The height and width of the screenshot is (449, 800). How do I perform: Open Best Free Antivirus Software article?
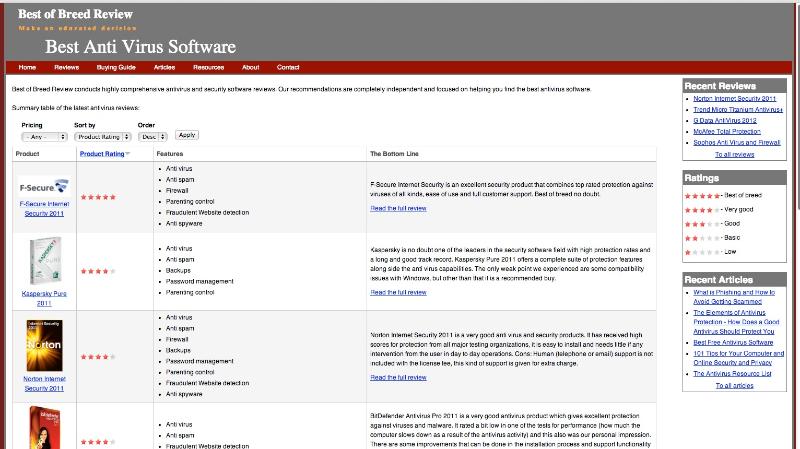click(733, 343)
